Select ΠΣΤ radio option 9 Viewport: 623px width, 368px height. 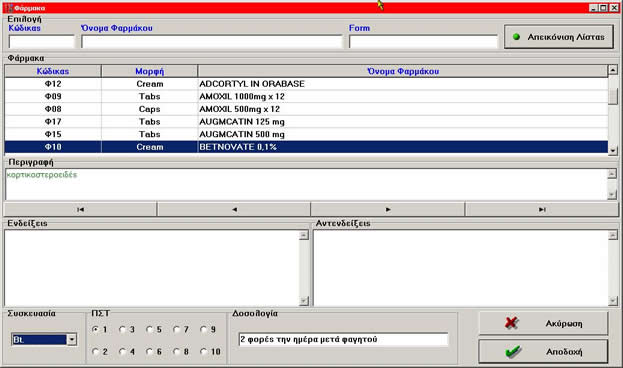click(x=203, y=329)
